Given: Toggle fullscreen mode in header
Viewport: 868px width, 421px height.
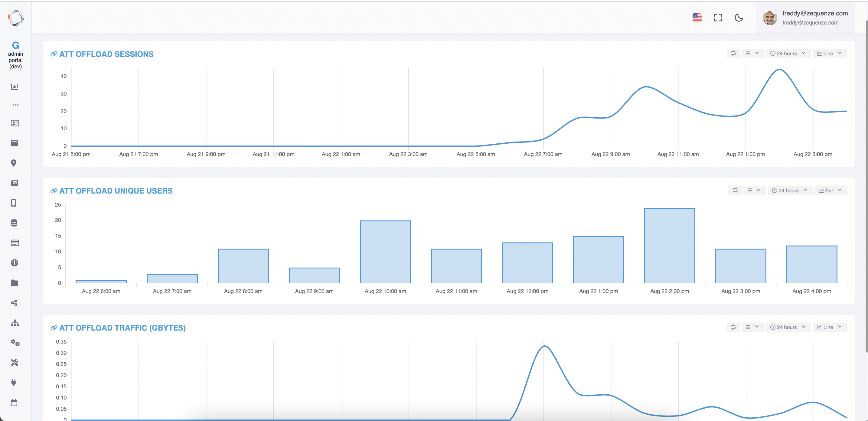Looking at the screenshot, I should point(718,18).
